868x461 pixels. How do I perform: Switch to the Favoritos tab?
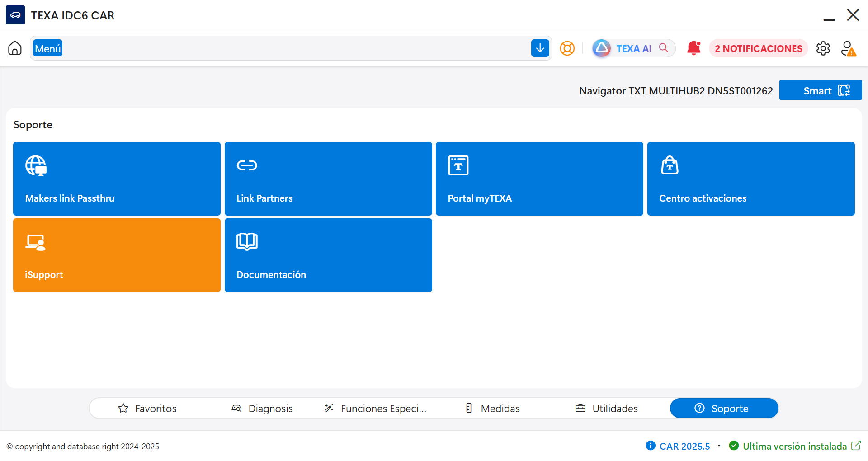tap(147, 408)
